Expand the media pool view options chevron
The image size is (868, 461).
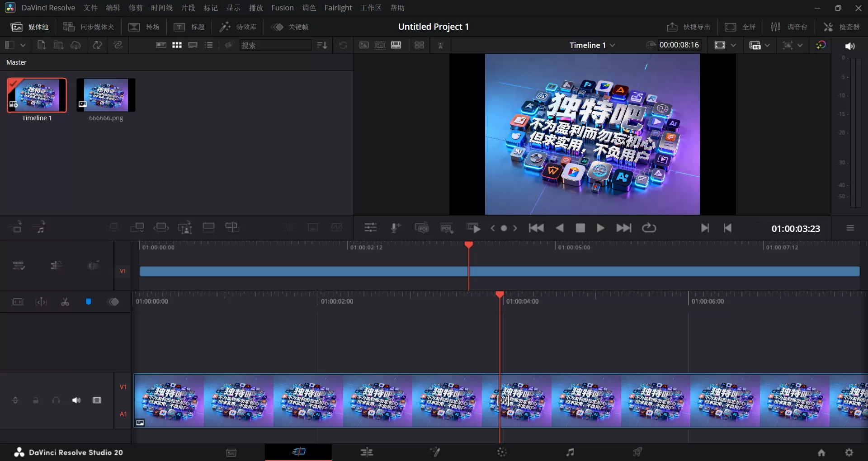[x=23, y=45]
